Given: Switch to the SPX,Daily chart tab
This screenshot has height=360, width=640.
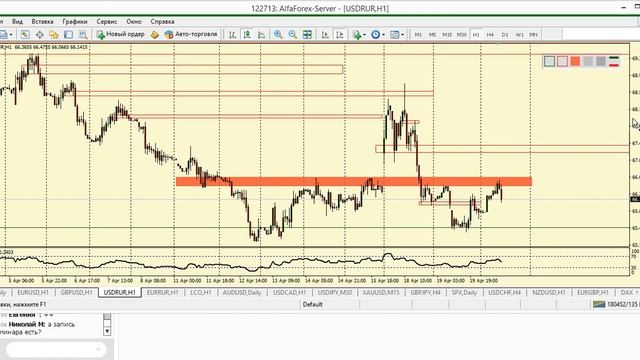Looking at the screenshot, I should (464, 293).
